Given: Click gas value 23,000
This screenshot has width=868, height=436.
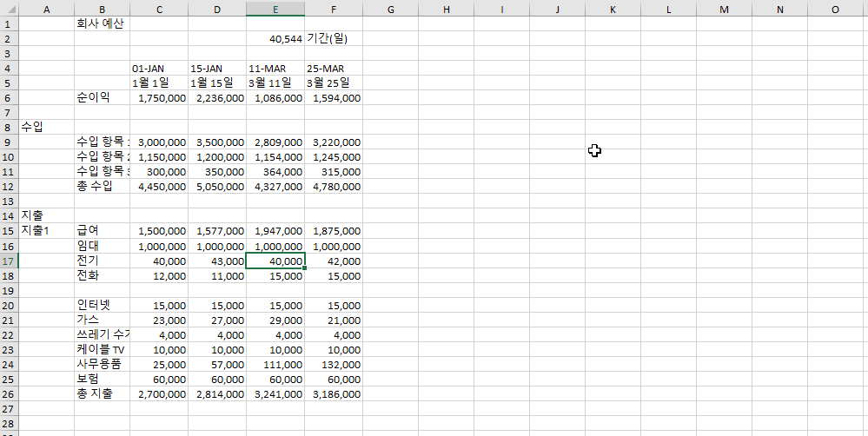Looking at the screenshot, I should (159, 320).
